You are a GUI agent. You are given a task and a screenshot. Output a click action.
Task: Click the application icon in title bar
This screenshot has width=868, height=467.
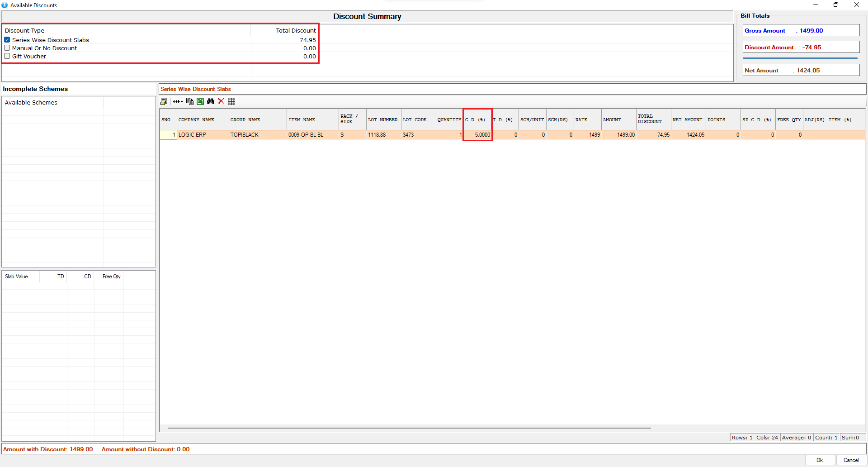click(x=5, y=5)
